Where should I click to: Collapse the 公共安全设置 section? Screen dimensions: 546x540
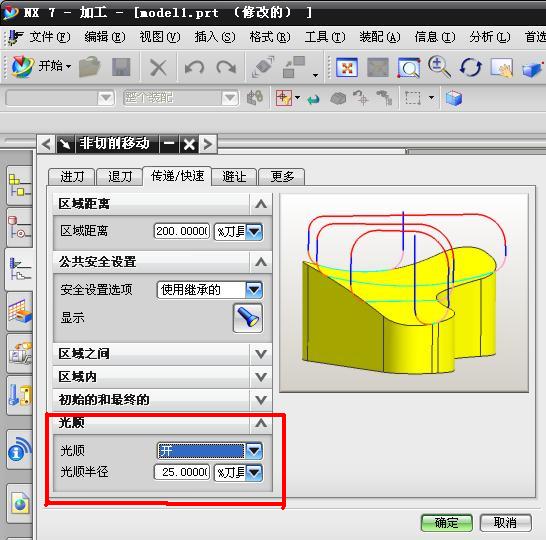click(x=261, y=262)
